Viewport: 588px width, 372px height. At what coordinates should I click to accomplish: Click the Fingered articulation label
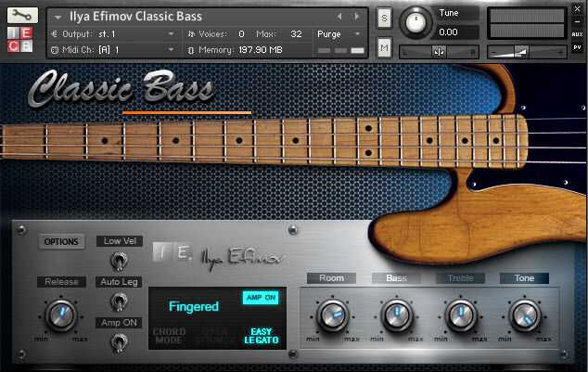coord(194,307)
